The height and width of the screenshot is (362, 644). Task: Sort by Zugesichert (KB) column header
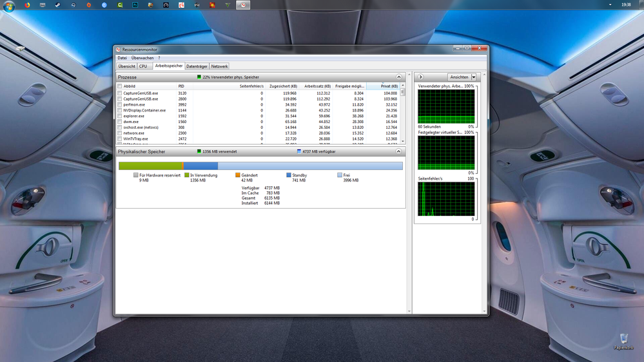click(282, 86)
